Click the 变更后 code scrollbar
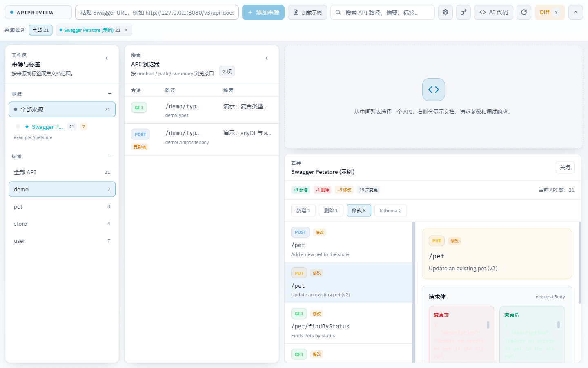Screen dimensions: 588x368 click(x=559, y=325)
